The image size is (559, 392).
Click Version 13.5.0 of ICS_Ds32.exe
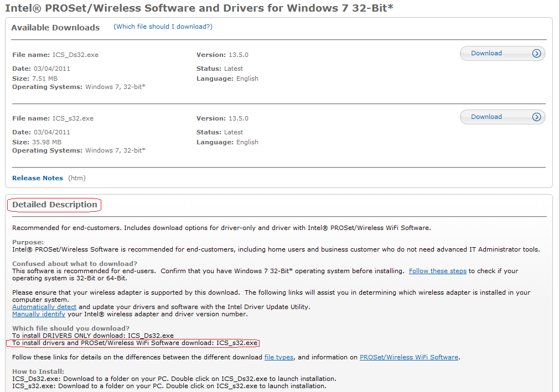click(239, 55)
